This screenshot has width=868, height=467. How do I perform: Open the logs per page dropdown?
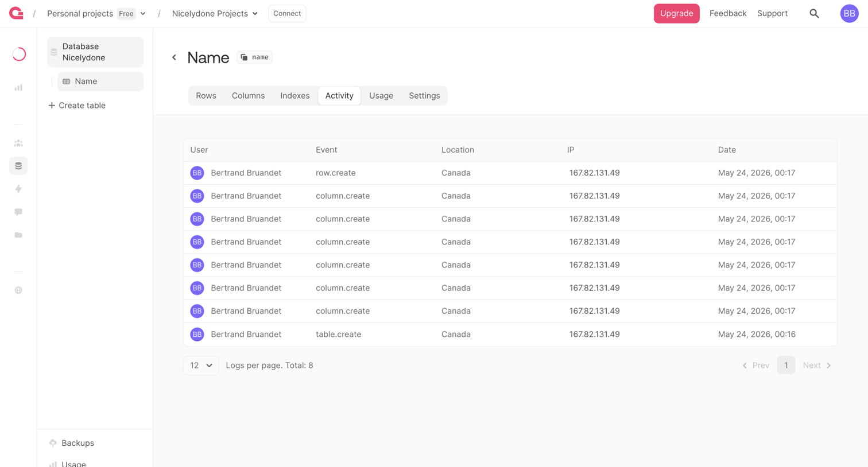201,365
